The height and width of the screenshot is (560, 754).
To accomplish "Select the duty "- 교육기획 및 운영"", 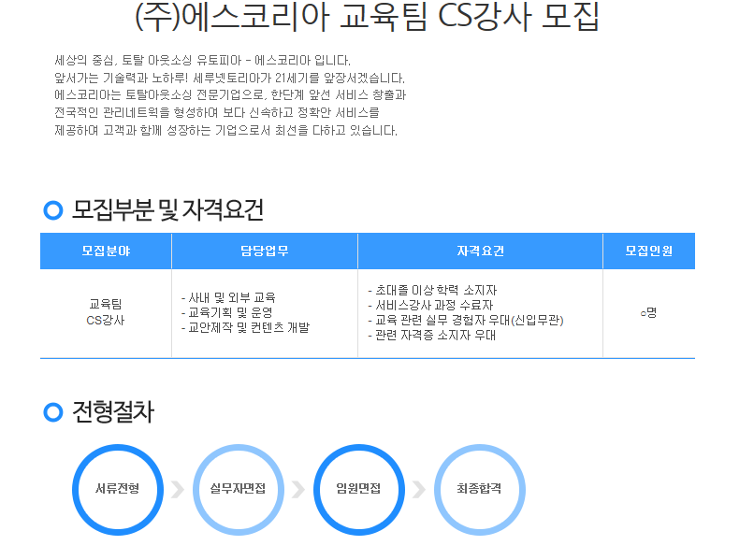I will coord(227,312).
